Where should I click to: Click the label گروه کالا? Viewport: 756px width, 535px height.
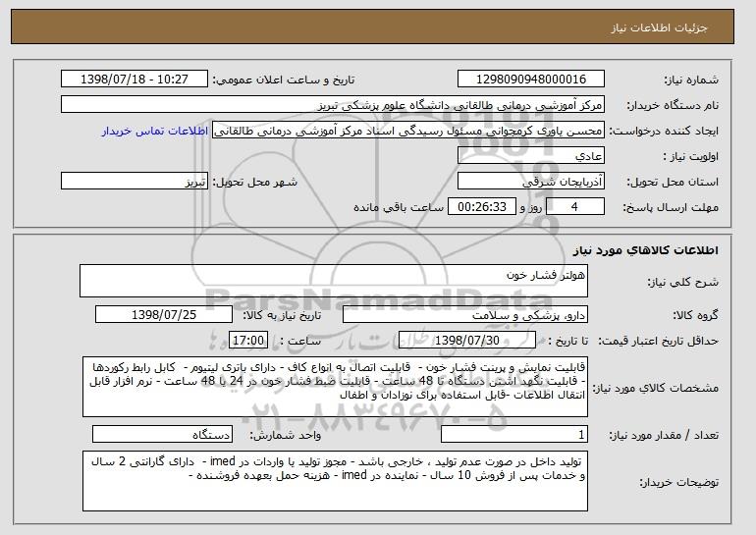(695, 316)
